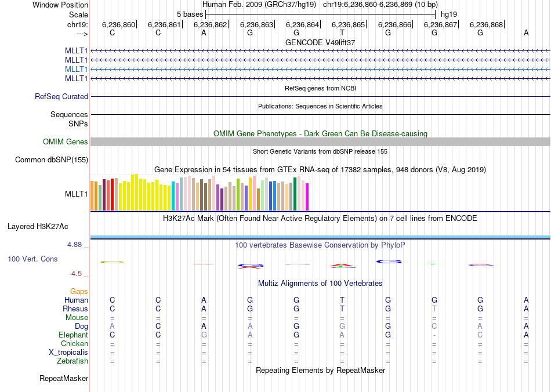551x392 pixels.
Task: Click the Zebrafish species label
Action: point(72,361)
